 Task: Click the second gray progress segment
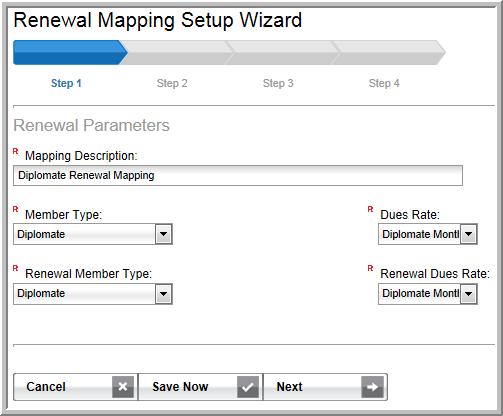177,52
